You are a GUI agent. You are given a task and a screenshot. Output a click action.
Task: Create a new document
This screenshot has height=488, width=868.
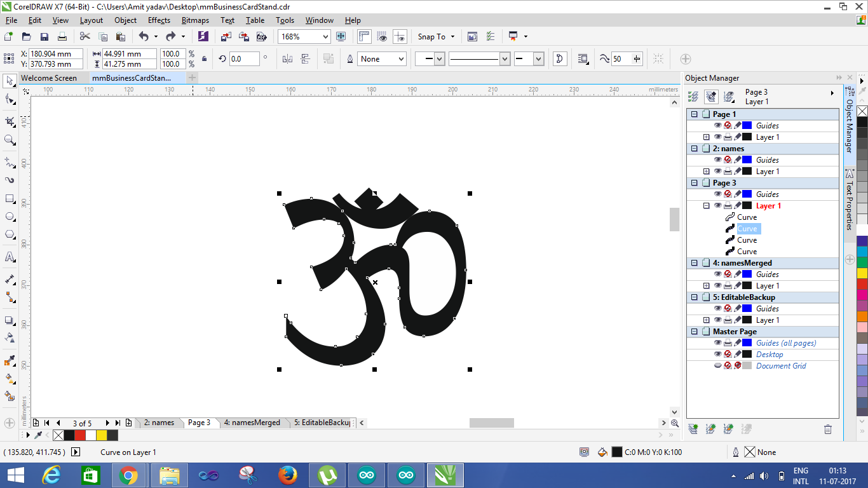point(9,37)
